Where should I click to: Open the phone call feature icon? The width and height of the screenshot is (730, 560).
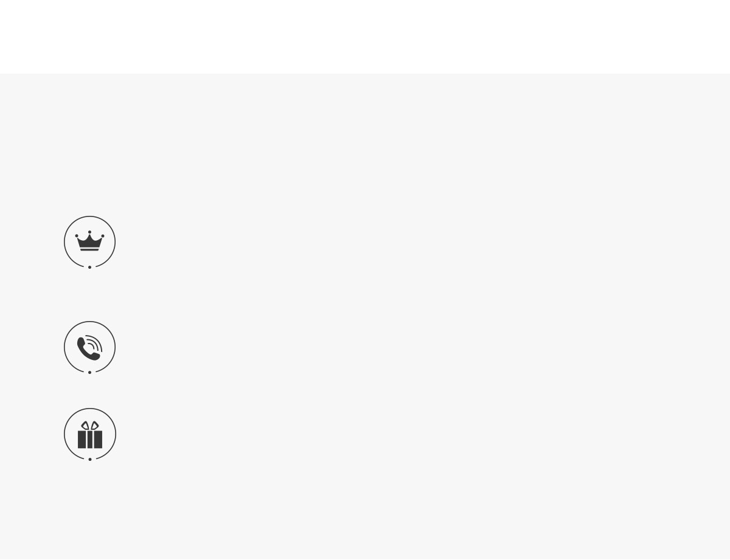[89, 347]
